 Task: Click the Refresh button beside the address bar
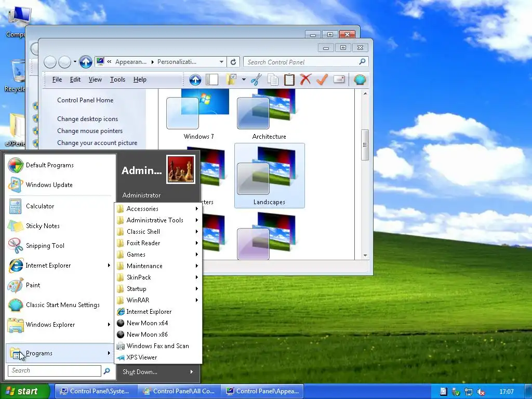tap(233, 62)
